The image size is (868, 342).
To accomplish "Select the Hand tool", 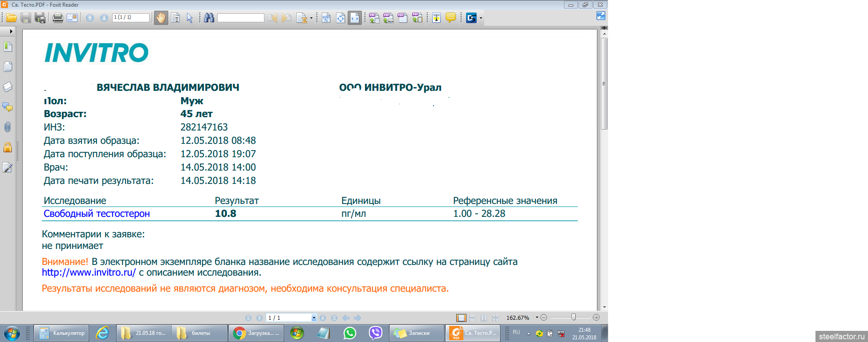I will [161, 18].
